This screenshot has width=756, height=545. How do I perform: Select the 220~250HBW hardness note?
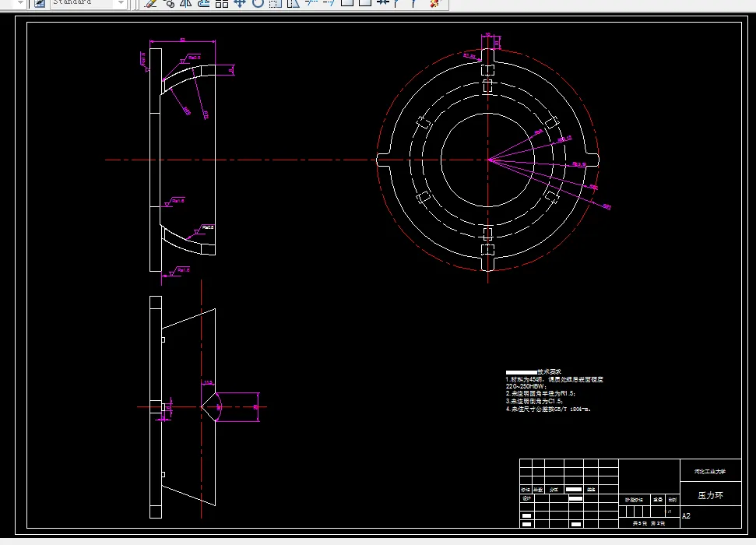click(526, 386)
